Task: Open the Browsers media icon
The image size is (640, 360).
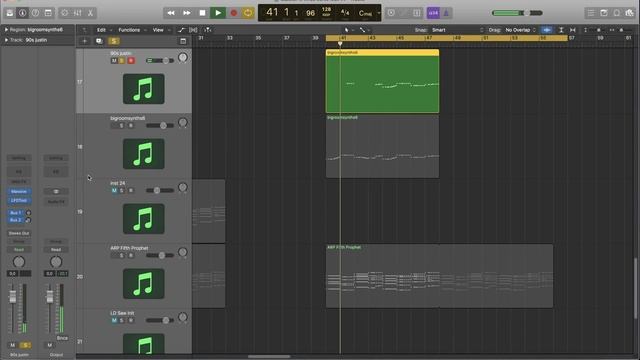Action: pos(629,13)
